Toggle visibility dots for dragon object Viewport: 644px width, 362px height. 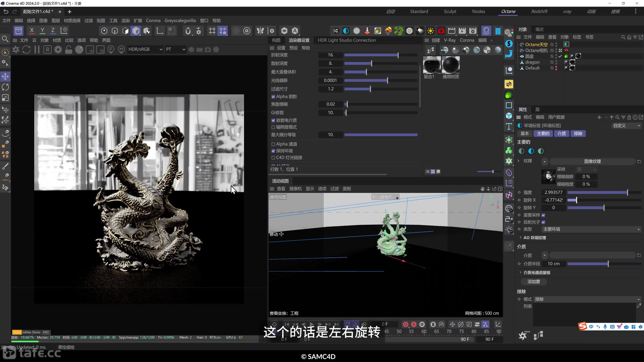[556, 62]
